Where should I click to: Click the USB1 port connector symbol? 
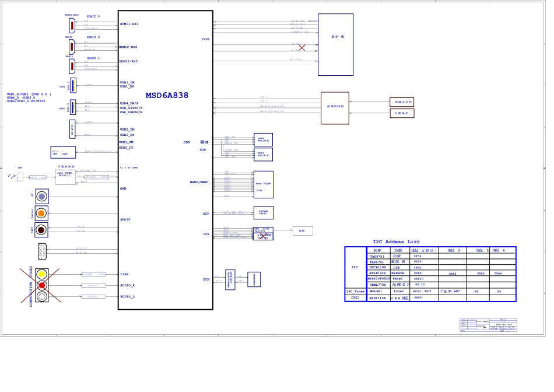click(x=73, y=85)
